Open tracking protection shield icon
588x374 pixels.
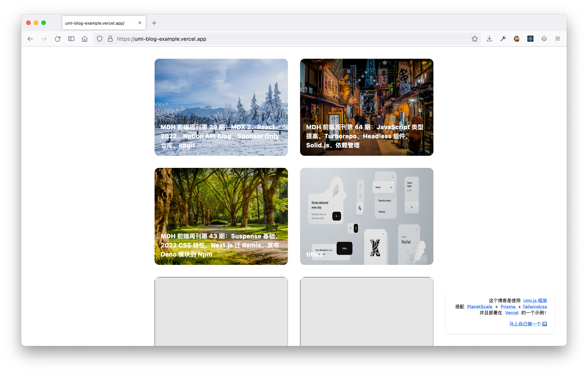[100, 39]
